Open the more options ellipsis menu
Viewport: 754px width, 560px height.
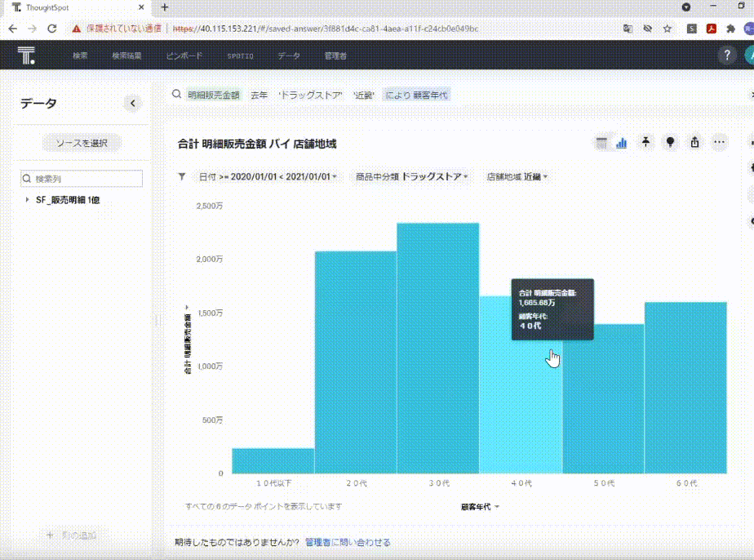719,142
